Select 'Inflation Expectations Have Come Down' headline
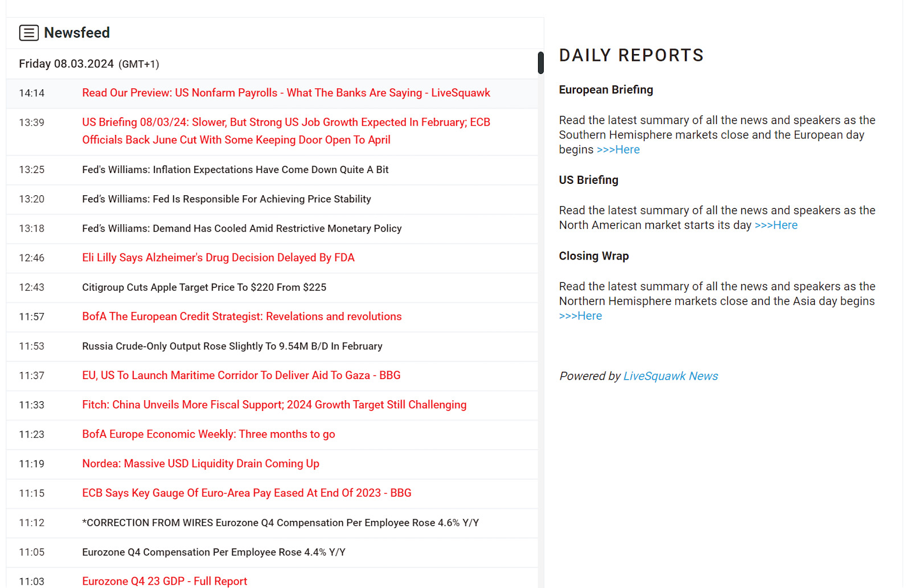This screenshot has width=911, height=588. pyautogui.click(x=235, y=170)
